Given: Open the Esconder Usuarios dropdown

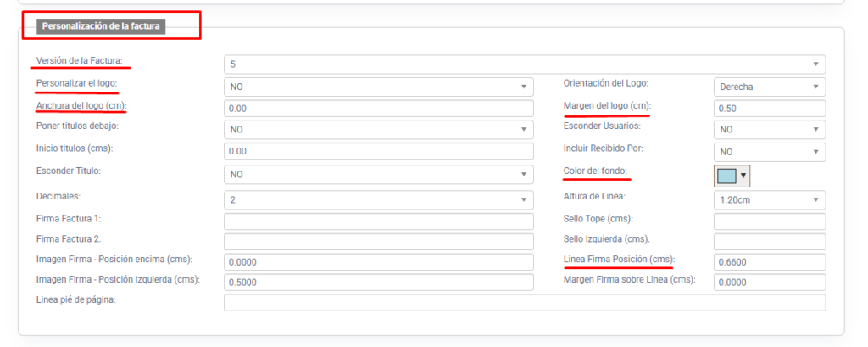Looking at the screenshot, I should coord(769,129).
